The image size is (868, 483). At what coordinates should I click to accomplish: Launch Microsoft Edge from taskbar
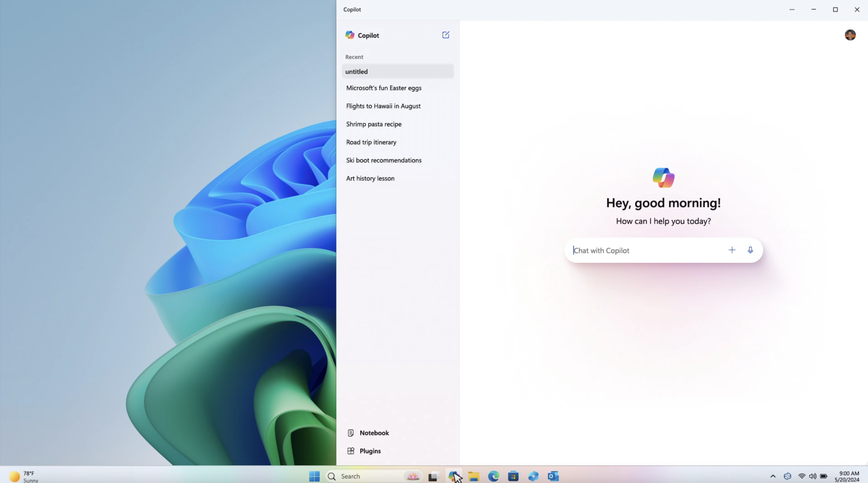(x=493, y=476)
